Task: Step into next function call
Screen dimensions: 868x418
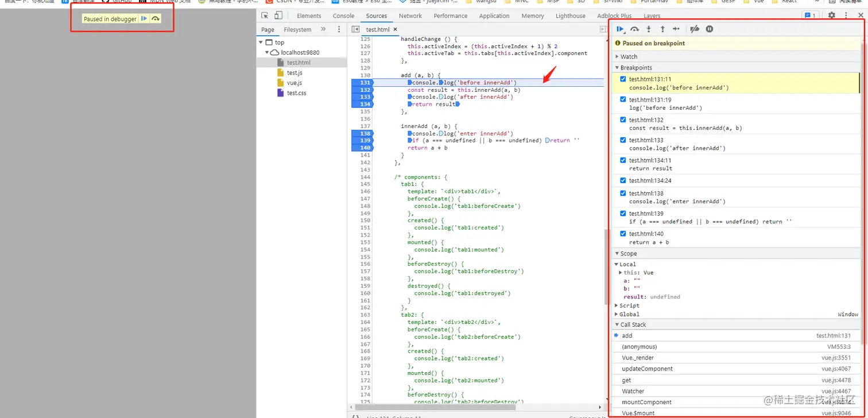Action: (649, 29)
